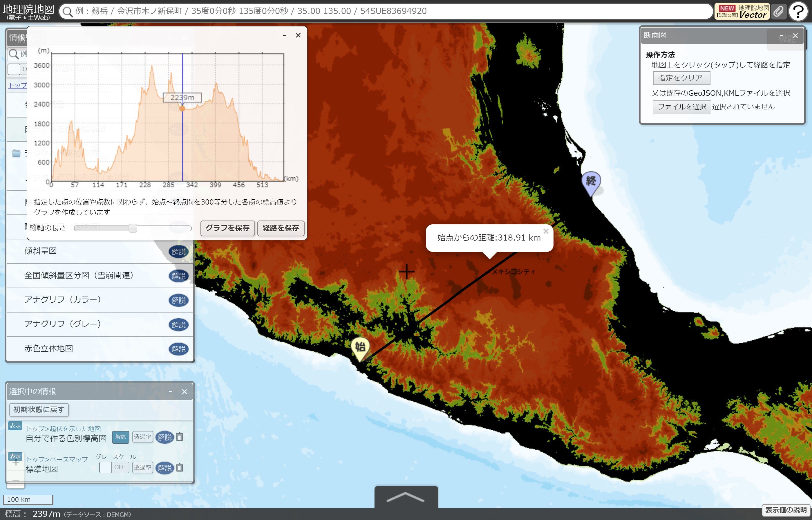Click 表示値の説明 button at bottom right
Image resolution: width=812 pixels, height=520 pixels.
[x=786, y=510]
